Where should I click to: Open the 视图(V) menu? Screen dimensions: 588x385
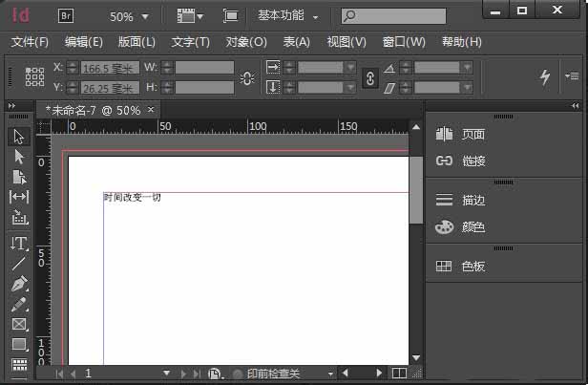click(346, 42)
